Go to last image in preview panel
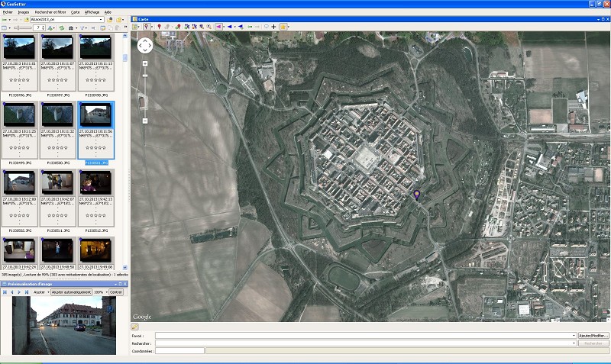611x364 pixels. [27, 292]
